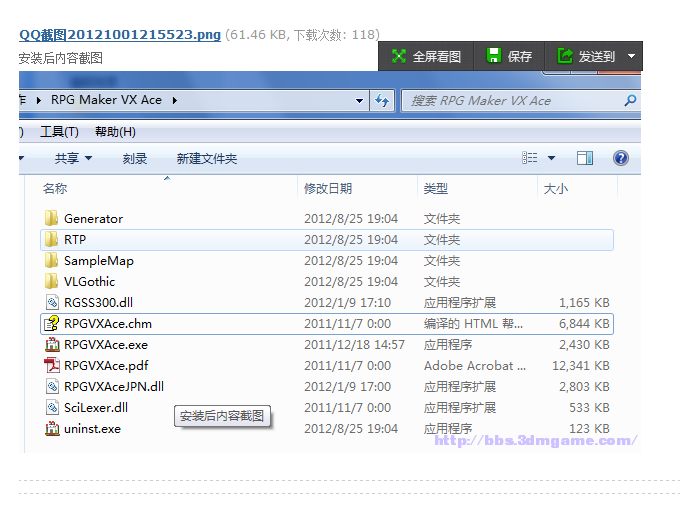Click the SciLexer.dll file icon
Screen dimensions: 680x510
52,407
